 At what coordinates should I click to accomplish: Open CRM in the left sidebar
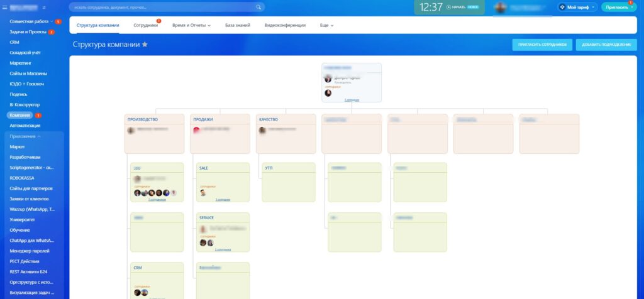click(14, 42)
